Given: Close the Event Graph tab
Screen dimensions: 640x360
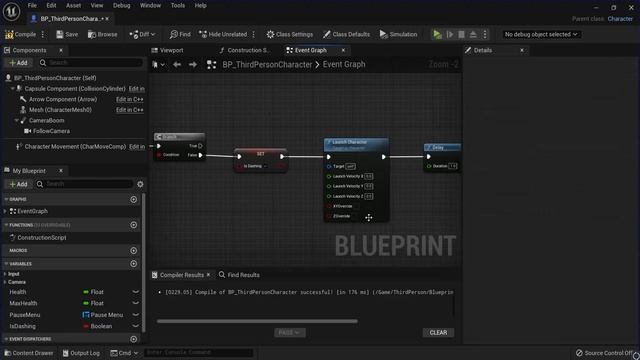Looking at the screenshot, I should pyautogui.click(x=343, y=50).
